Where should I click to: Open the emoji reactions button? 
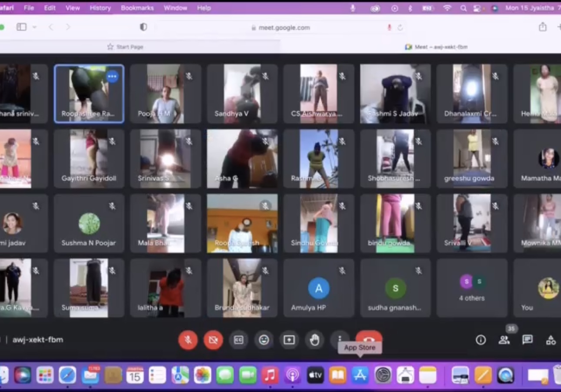[x=264, y=340]
